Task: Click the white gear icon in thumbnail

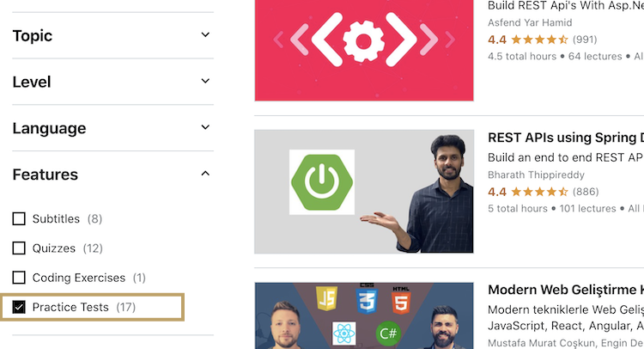Action: 363,40
